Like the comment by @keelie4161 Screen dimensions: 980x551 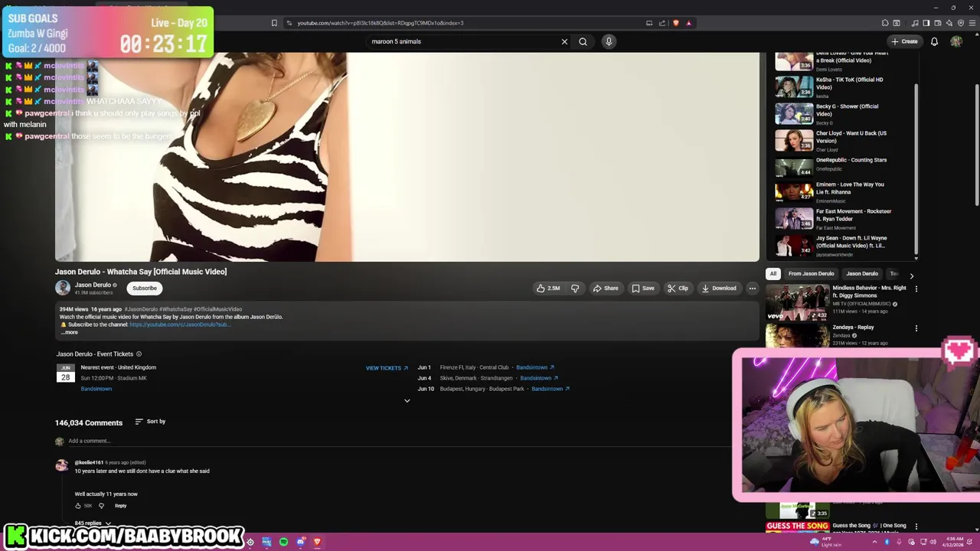pos(77,506)
